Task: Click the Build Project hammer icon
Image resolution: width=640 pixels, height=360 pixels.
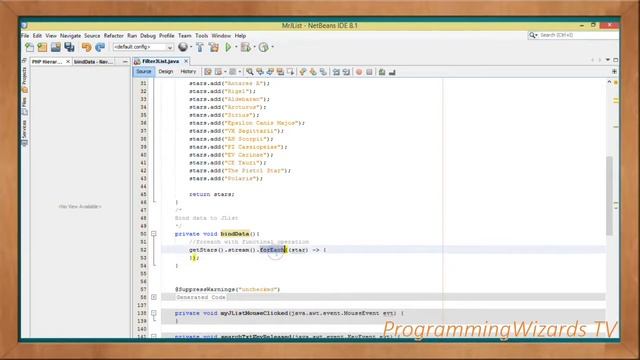Action: click(x=200, y=47)
